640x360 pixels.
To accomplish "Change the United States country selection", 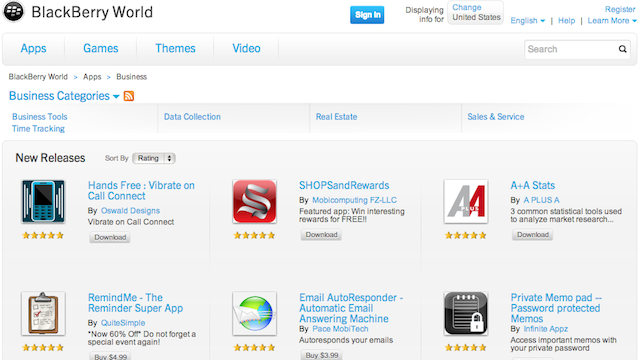I will pos(475,13).
